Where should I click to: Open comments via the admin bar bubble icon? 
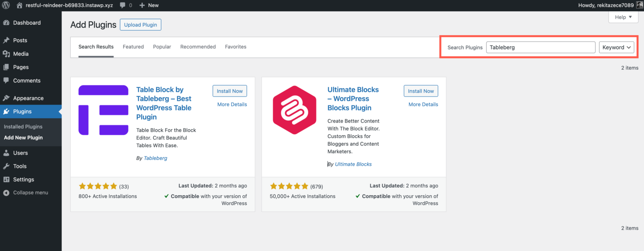point(122,5)
